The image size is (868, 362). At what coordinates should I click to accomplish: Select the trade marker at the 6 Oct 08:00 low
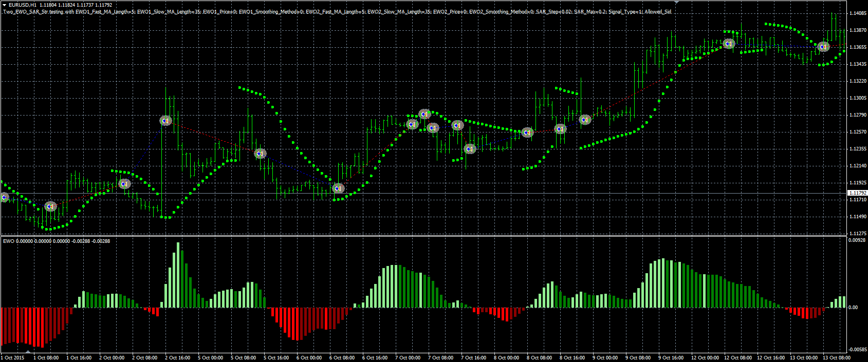pos(338,188)
